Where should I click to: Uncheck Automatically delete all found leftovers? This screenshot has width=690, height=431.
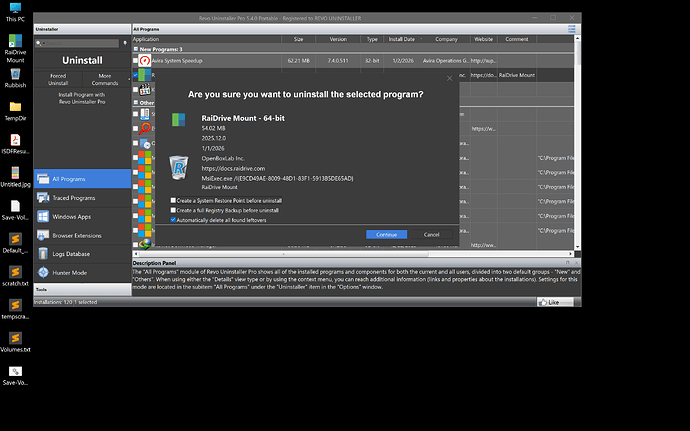pos(173,219)
